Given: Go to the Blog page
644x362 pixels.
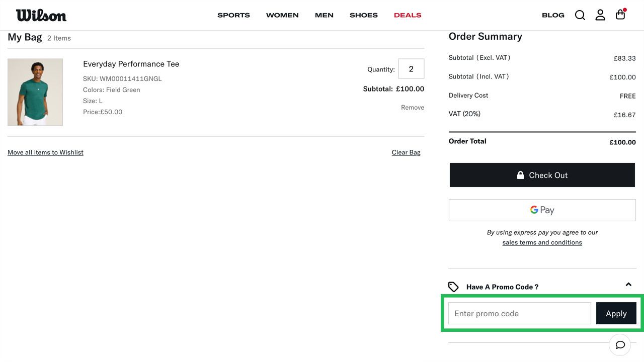Looking at the screenshot, I should [x=553, y=15].
